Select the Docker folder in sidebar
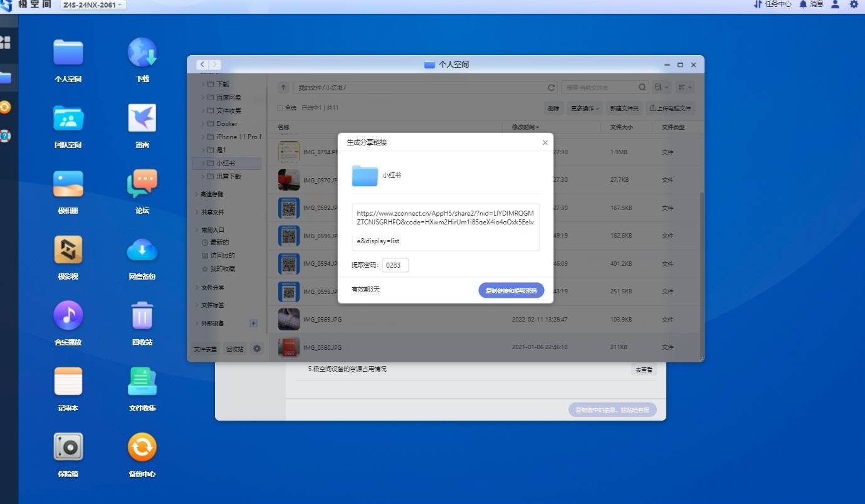865x504 pixels. (226, 123)
